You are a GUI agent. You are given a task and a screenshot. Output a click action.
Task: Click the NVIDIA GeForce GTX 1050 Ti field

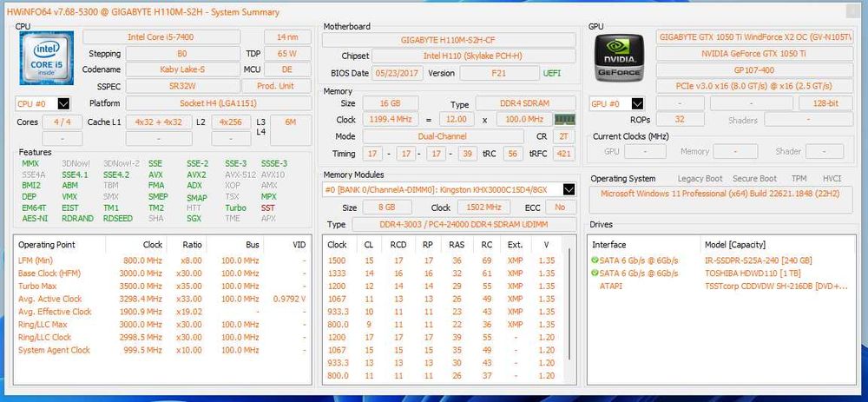754,54
